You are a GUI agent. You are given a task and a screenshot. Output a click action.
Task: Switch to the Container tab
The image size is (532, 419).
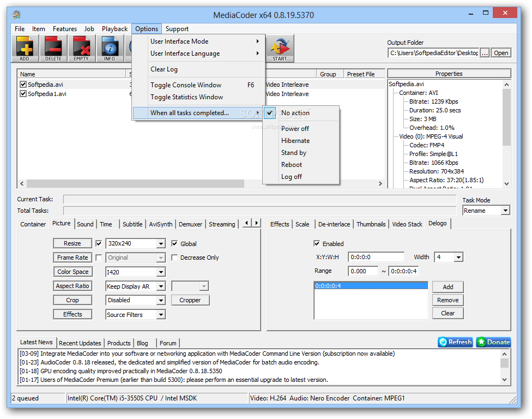coord(33,224)
